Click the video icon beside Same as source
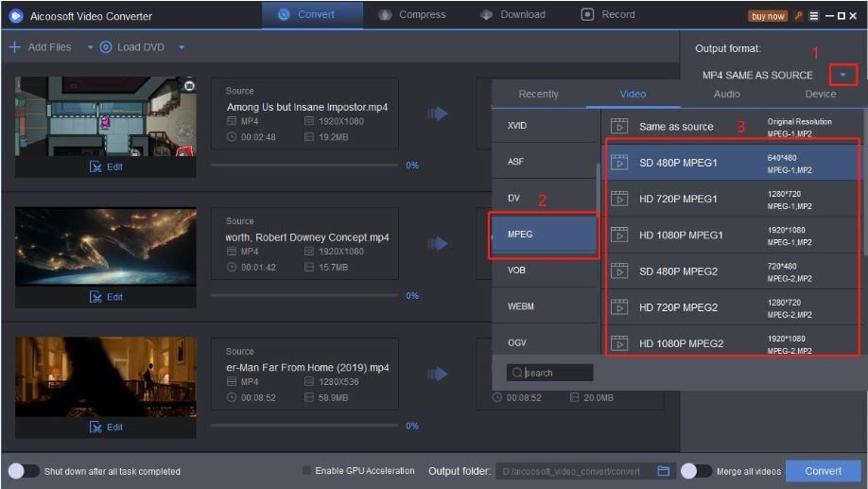This screenshot has height=489, width=868. pyautogui.click(x=619, y=127)
